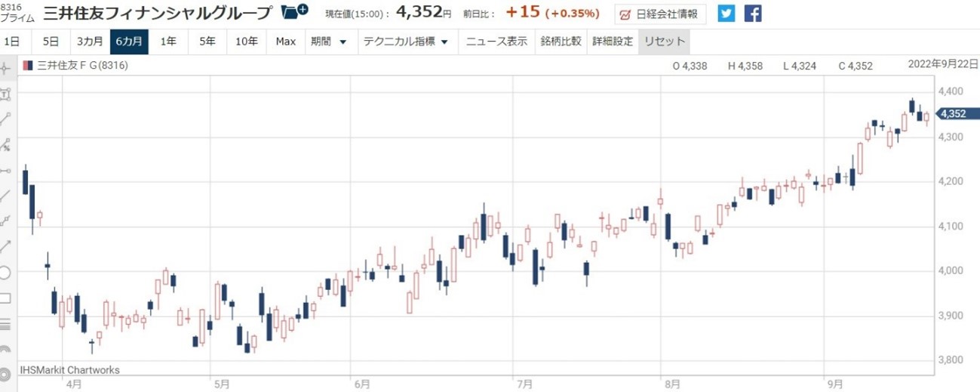
Task: Open 日経会社情報 company info
Action: [659, 14]
